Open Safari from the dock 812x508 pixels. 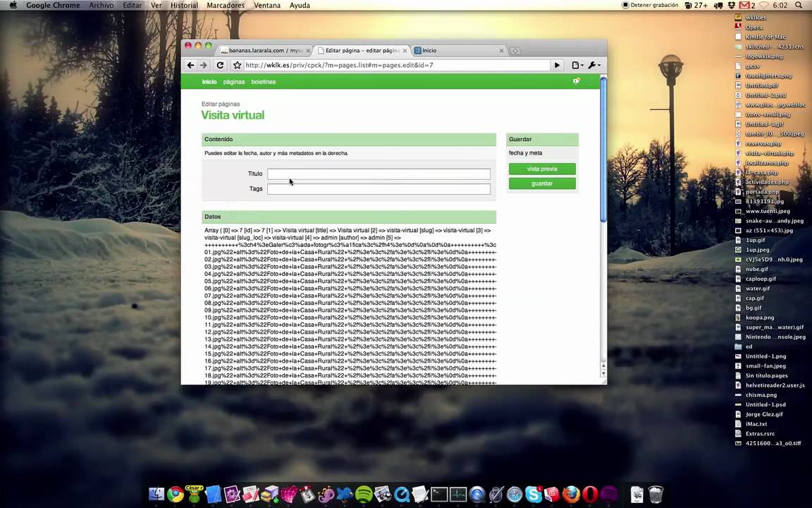(515, 494)
